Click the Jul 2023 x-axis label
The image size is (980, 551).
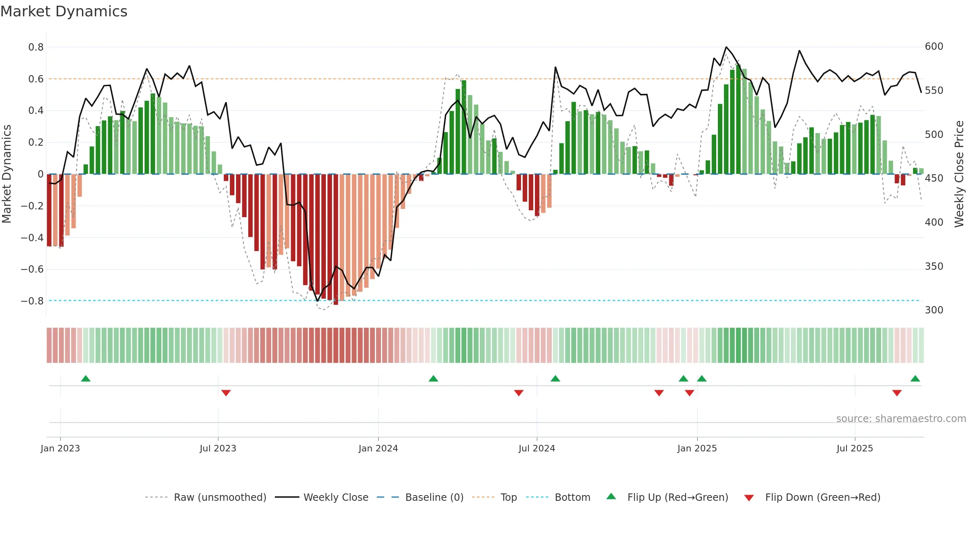tap(218, 448)
